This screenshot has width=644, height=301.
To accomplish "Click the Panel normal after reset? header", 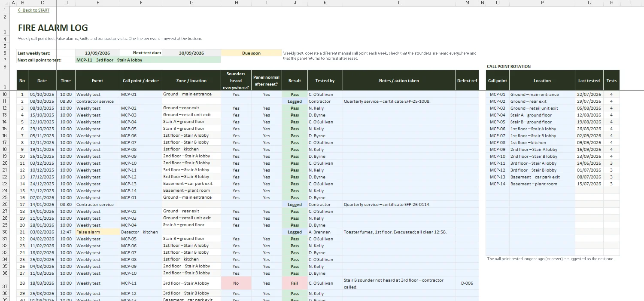I will point(267,80).
